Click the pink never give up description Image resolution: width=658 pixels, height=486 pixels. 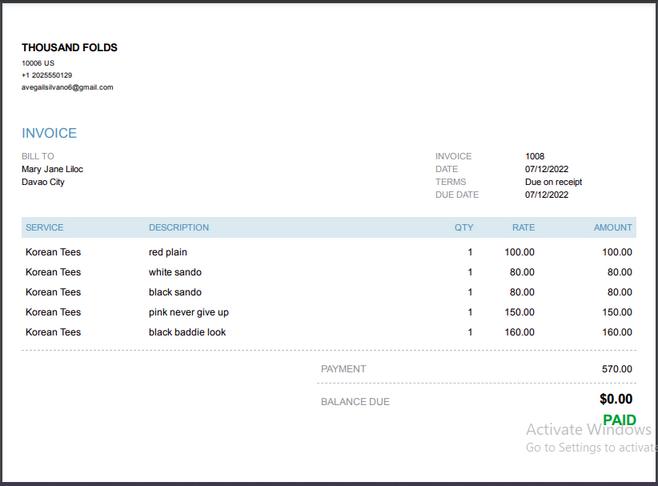click(189, 312)
